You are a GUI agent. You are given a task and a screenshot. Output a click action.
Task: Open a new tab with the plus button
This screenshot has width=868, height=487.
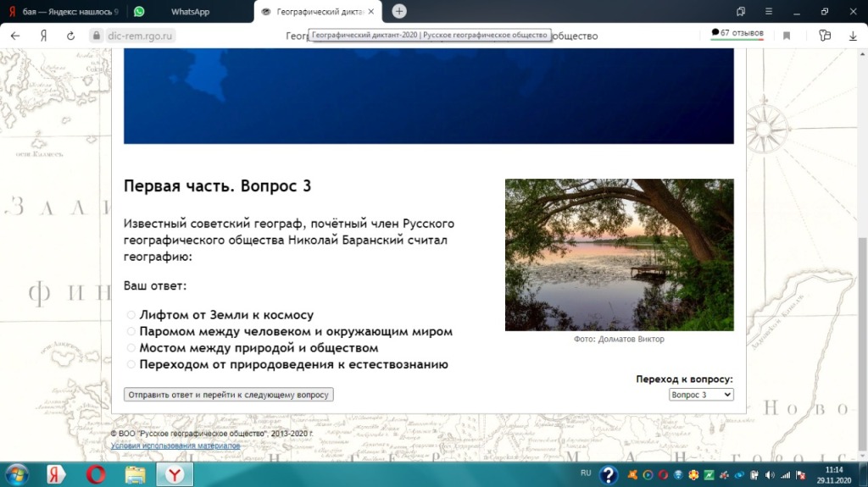(399, 12)
